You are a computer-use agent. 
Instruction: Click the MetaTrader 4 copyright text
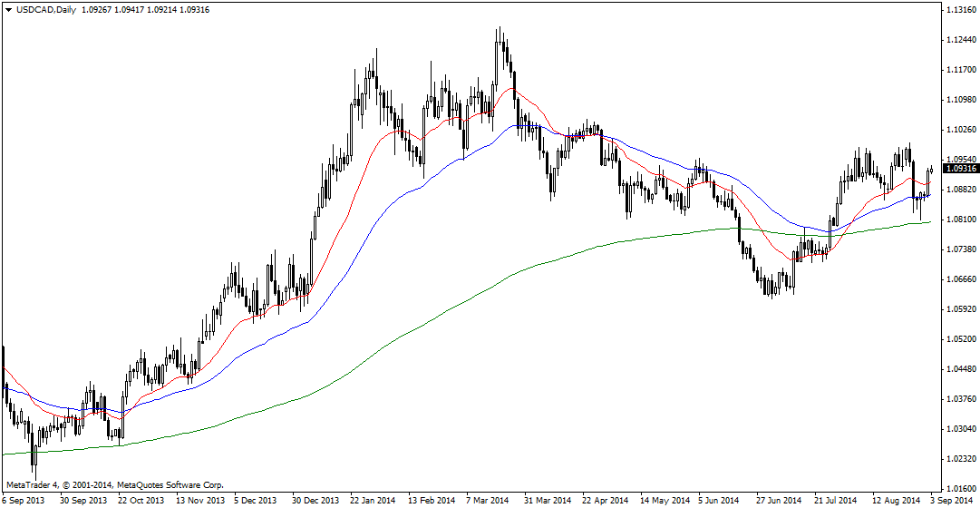pyautogui.click(x=114, y=485)
